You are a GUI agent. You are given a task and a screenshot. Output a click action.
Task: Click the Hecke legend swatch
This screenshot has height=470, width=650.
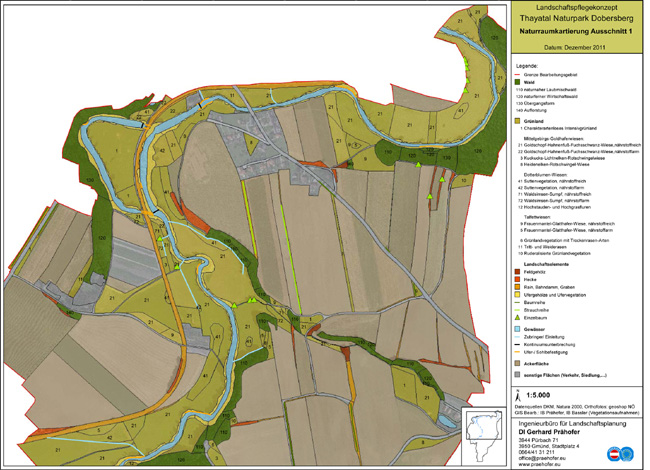coord(516,280)
